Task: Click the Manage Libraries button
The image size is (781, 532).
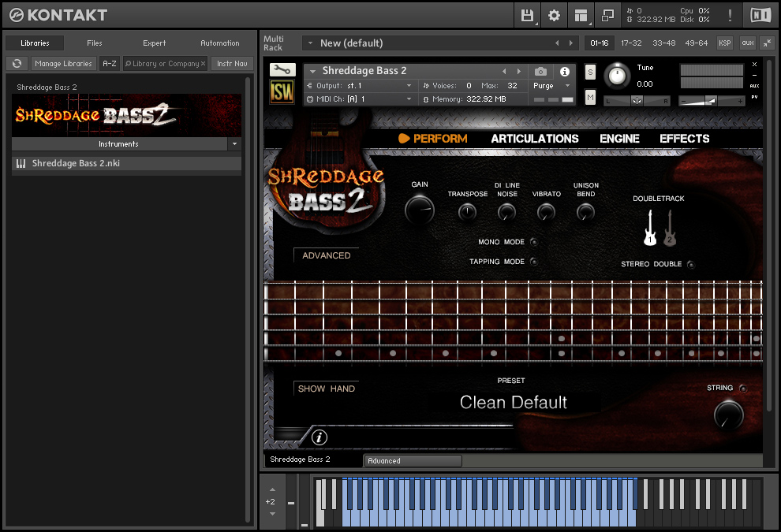Action: pos(63,64)
